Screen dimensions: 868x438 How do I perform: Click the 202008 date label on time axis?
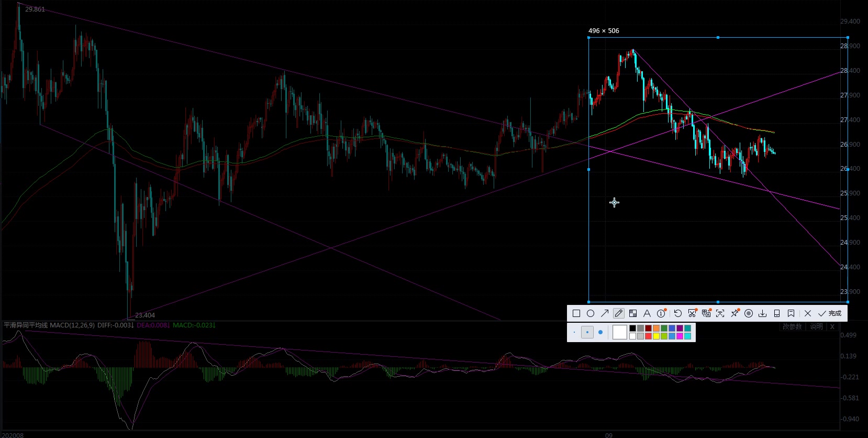pyautogui.click(x=13, y=435)
